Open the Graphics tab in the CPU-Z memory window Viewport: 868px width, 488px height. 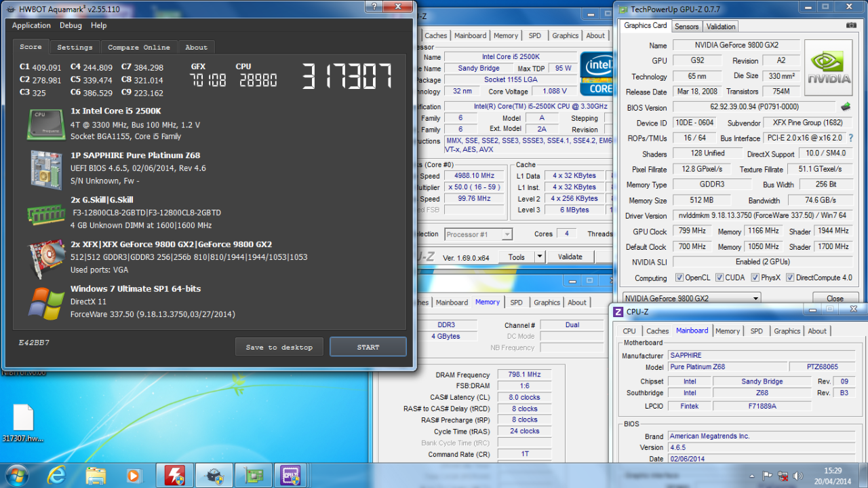(x=547, y=303)
